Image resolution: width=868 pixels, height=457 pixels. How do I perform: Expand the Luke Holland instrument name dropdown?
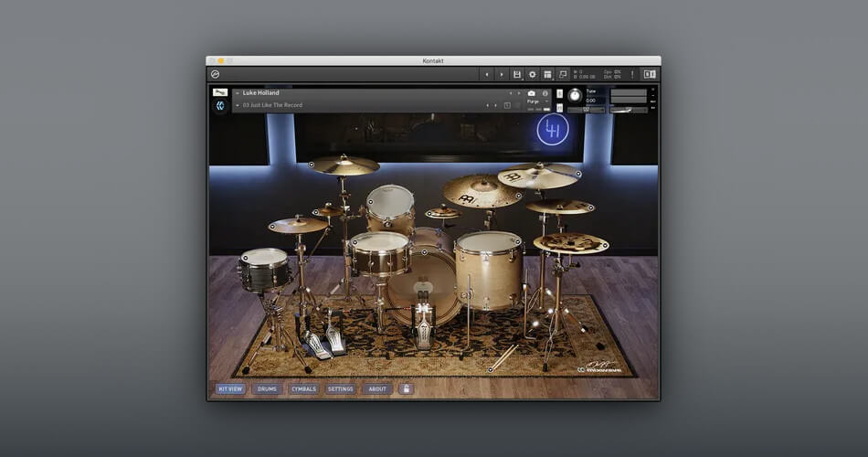[238, 93]
